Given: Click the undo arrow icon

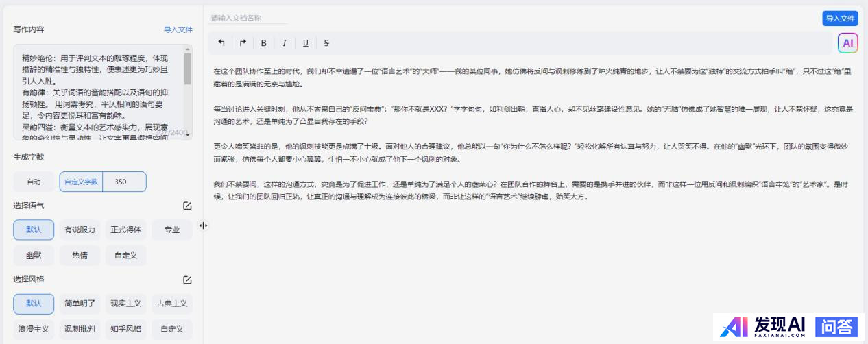Looking at the screenshot, I should 221,43.
